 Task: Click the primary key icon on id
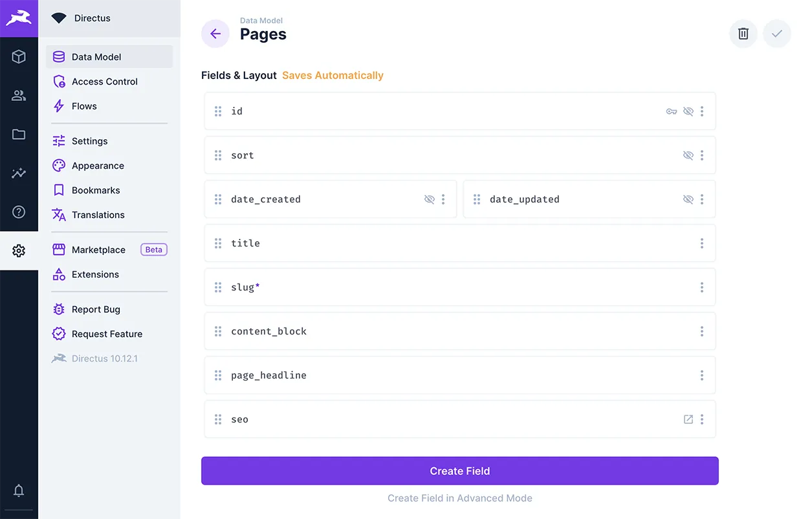coord(672,111)
